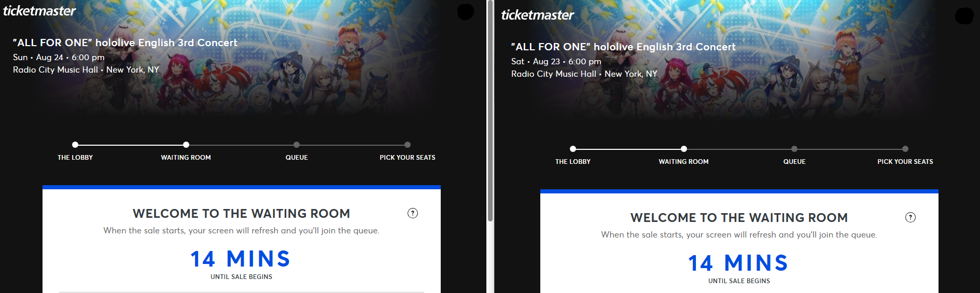
Task: Click the Sun Aug 24 concert title
Action: [x=125, y=43]
